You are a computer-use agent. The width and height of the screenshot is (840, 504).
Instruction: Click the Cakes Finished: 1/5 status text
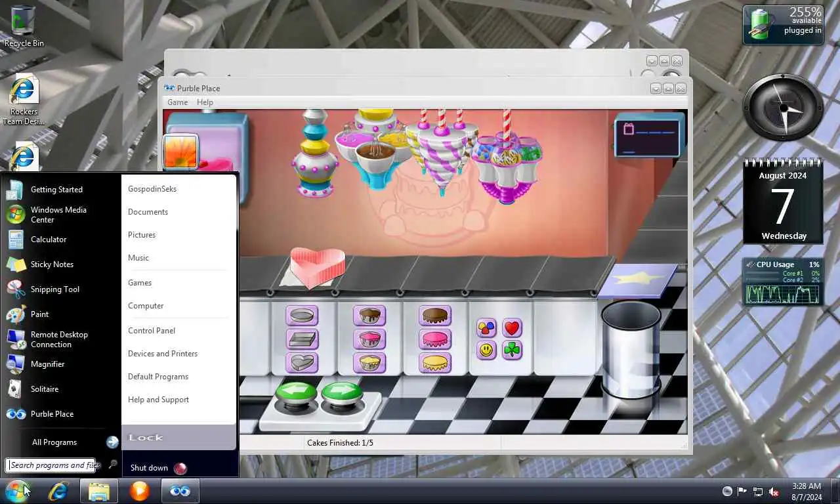click(340, 443)
